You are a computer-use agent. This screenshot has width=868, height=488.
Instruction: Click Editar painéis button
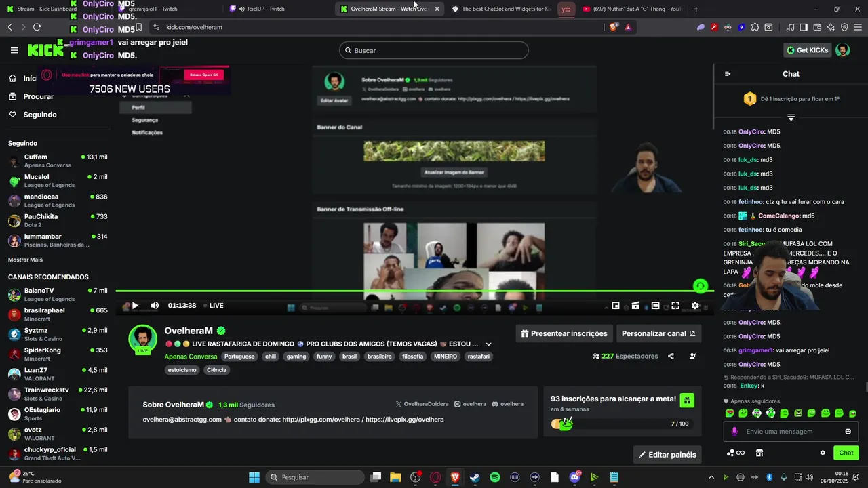click(667, 455)
